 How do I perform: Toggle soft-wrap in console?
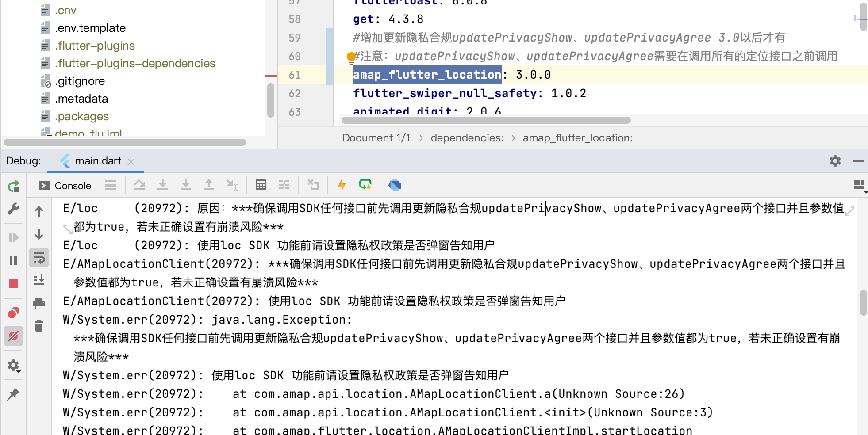[39, 258]
